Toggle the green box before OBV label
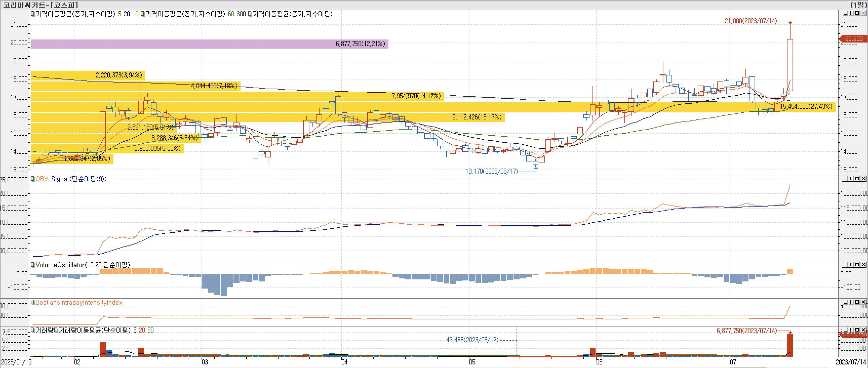Image resolution: width=868 pixels, height=368 pixels. click(x=33, y=179)
